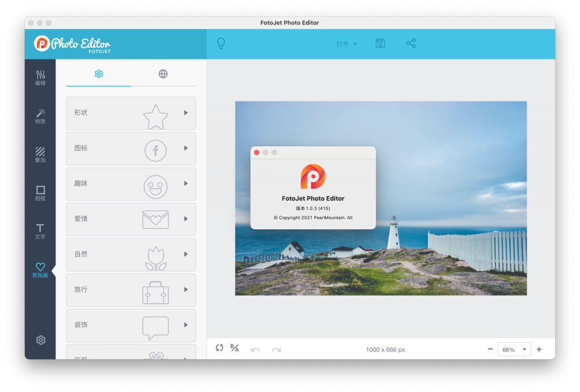Open the 文字 (Text) sidebar panel
580x392 pixels.
(x=40, y=232)
